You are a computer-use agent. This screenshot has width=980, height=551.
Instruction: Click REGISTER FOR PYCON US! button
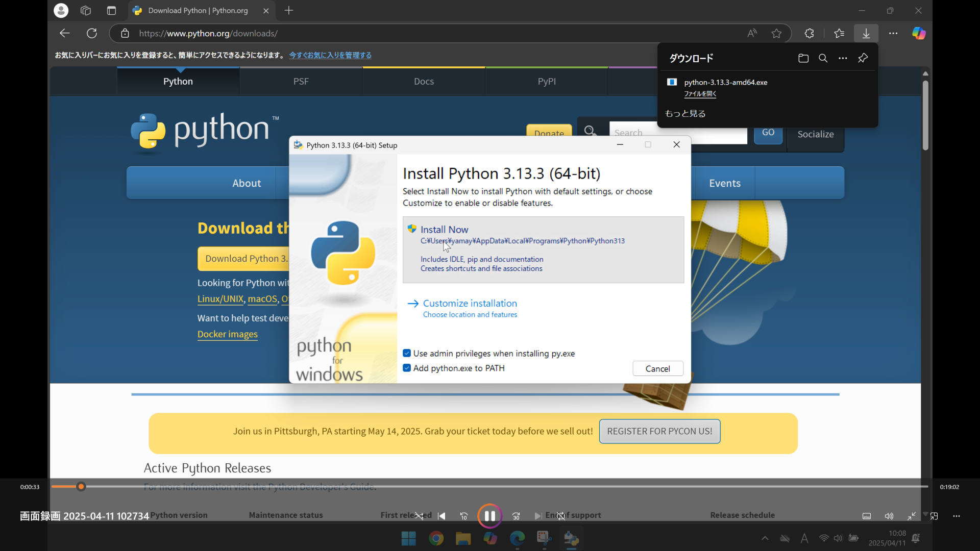pyautogui.click(x=659, y=431)
